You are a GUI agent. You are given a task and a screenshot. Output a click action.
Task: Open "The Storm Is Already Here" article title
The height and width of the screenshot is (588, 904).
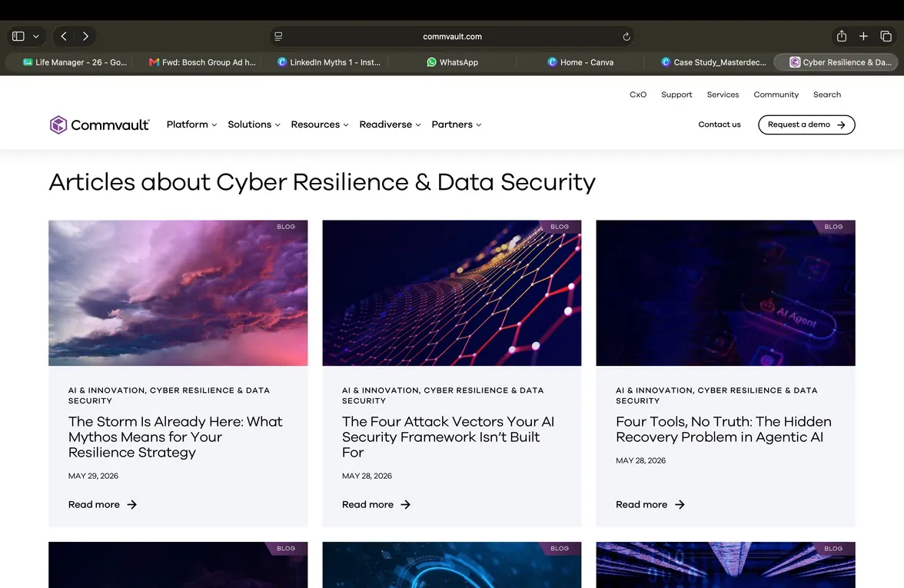[x=175, y=437]
